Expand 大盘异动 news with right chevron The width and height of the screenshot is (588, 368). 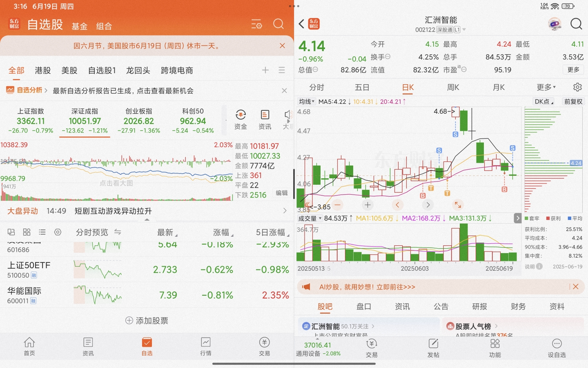pyautogui.click(x=285, y=211)
